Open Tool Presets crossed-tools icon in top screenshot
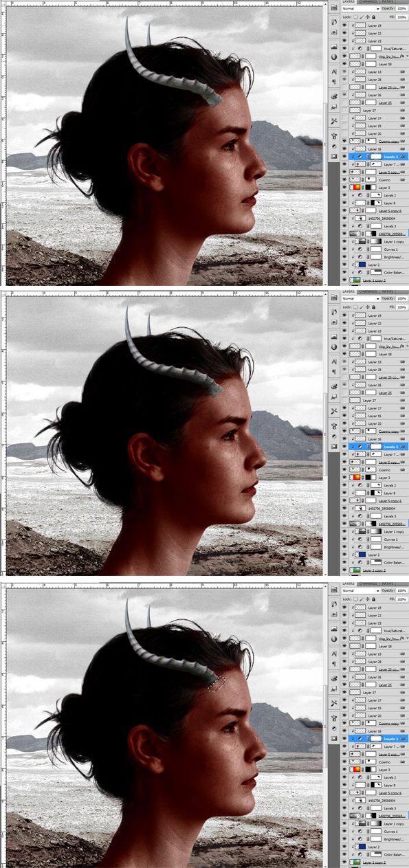 (x=334, y=120)
